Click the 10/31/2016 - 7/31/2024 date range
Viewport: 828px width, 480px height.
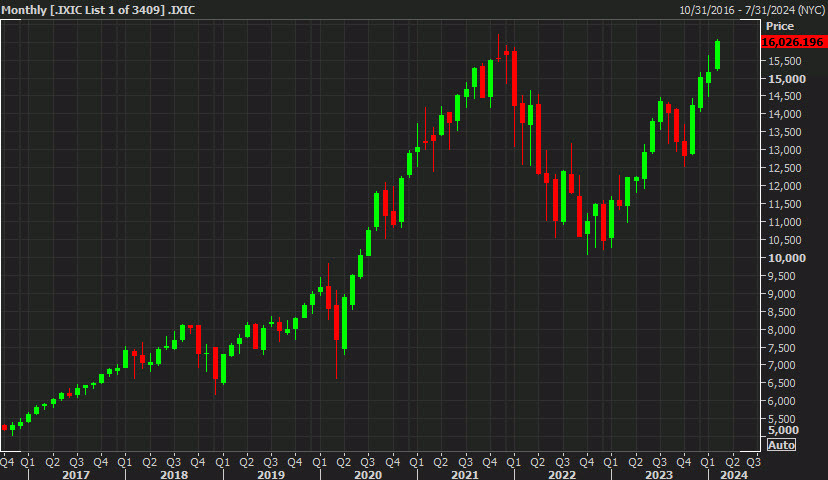tap(752, 10)
